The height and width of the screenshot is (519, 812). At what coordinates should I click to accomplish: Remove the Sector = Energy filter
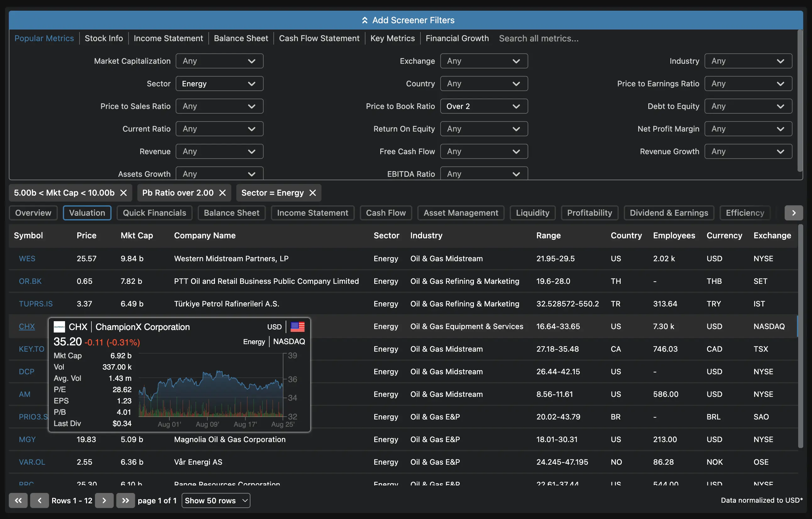[312, 192]
